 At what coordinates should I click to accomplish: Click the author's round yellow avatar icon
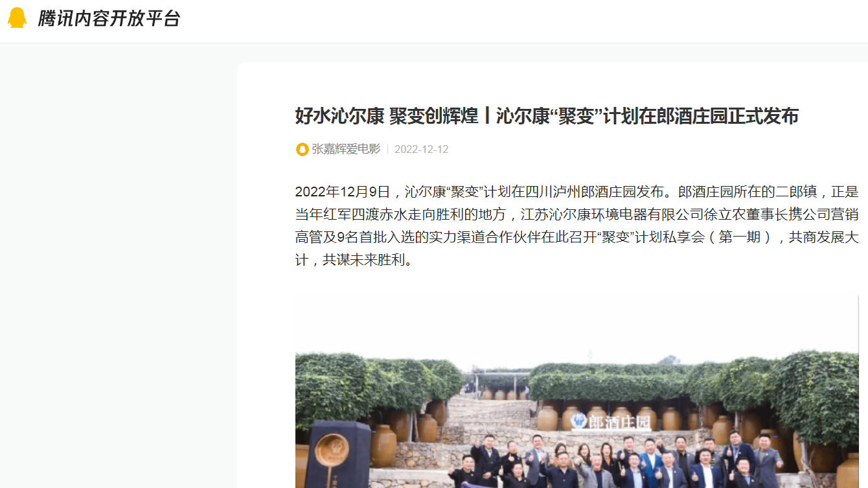(302, 149)
